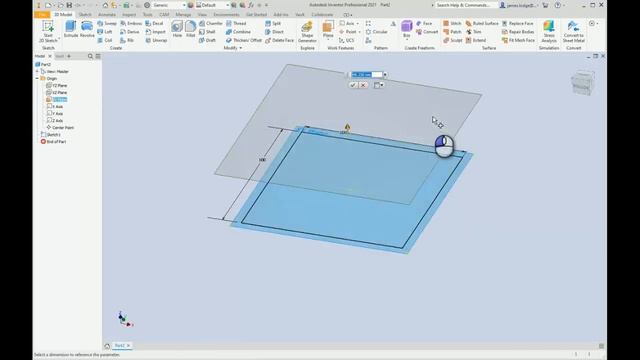Image resolution: width=640 pixels, height=360 pixels.
Task: Open the Part2 document tab
Action: [119, 346]
